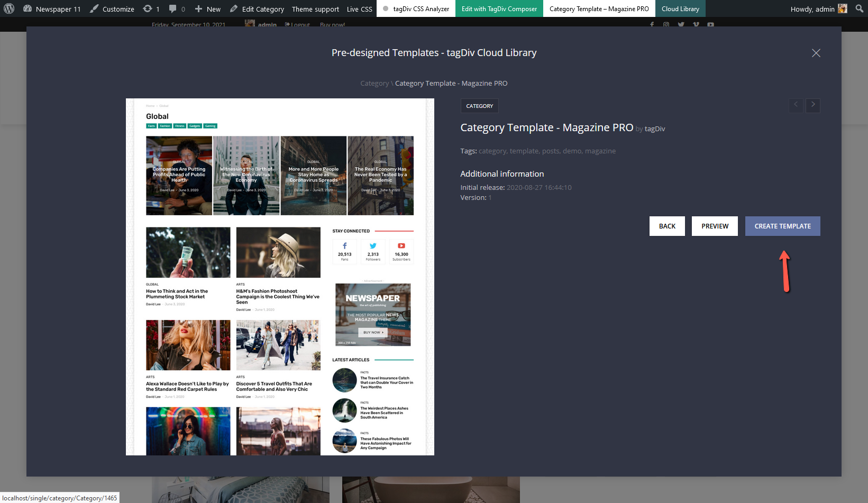Screen dimensions: 868x503
Task: Click 'Companies Are Putting Profits' featured post
Action: pyautogui.click(x=179, y=175)
